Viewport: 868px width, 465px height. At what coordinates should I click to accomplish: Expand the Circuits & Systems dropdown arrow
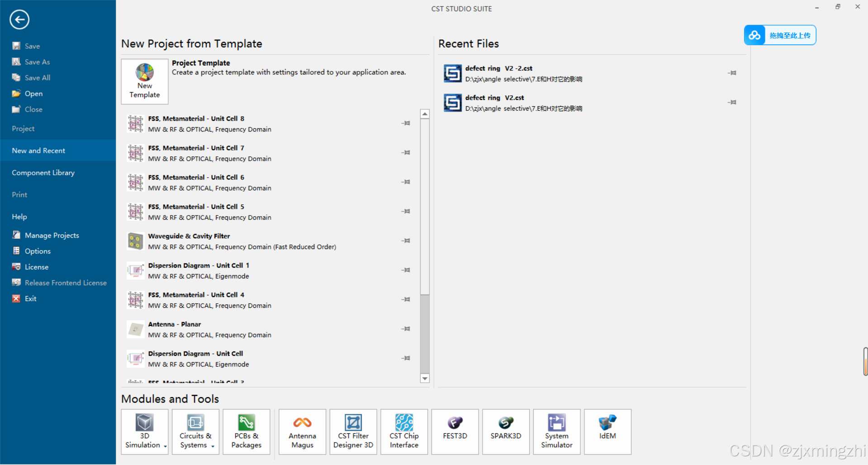pos(213,446)
